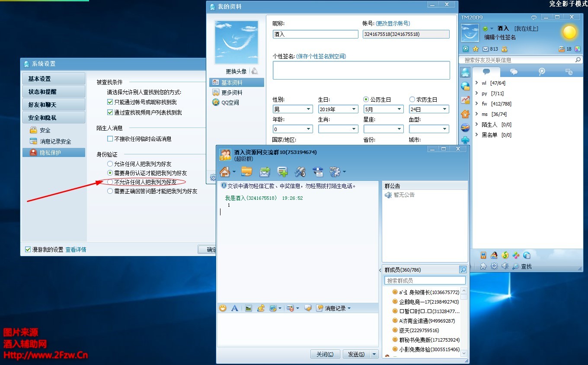588x365 pixels.
Task: Open the 状态和提醒 section in 系统设置
Action: click(x=54, y=92)
